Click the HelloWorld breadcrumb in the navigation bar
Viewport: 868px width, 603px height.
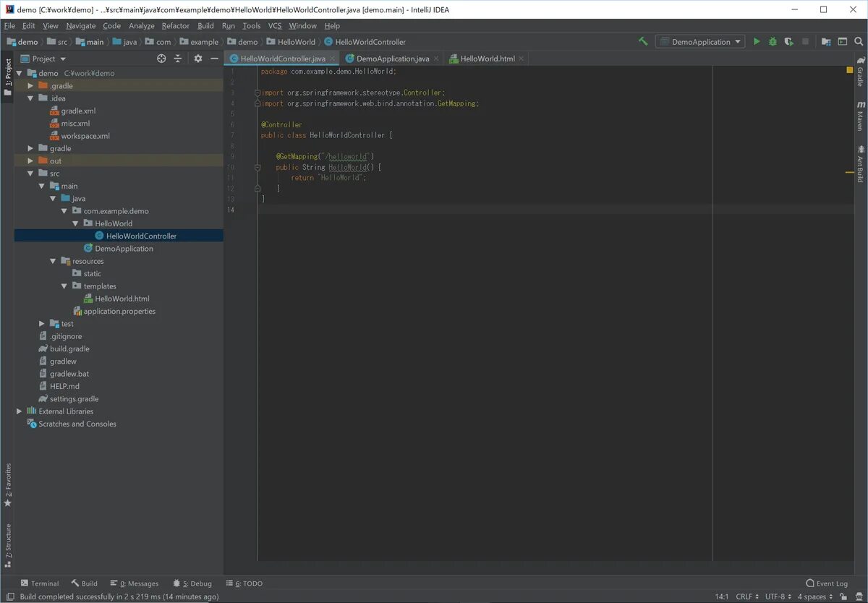click(x=291, y=42)
